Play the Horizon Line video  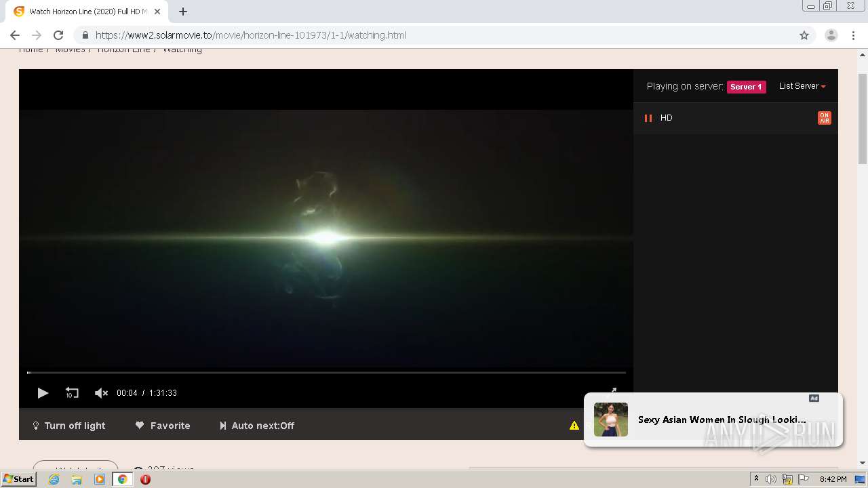click(x=43, y=393)
